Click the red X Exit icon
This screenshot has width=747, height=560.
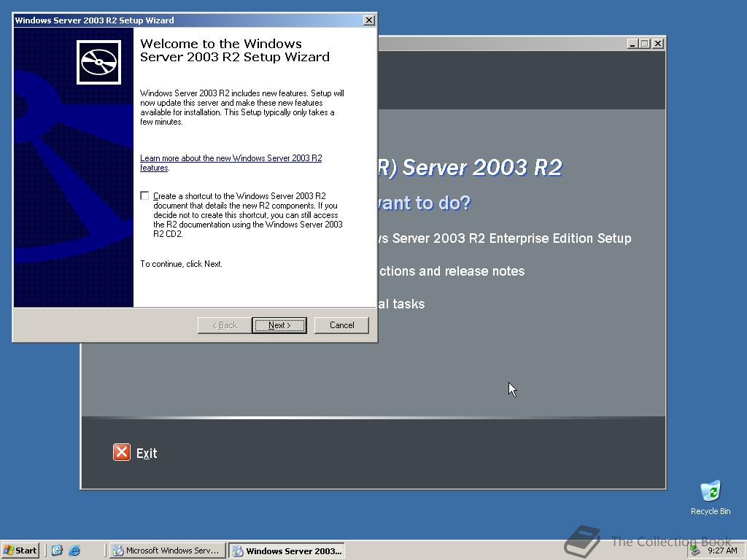[x=121, y=452]
